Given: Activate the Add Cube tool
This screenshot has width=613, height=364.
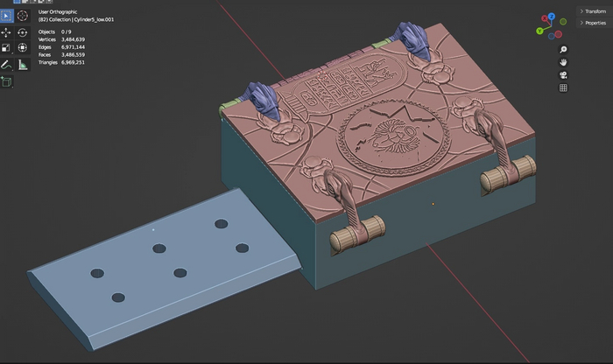Looking at the screenshot, I should 6,81.
